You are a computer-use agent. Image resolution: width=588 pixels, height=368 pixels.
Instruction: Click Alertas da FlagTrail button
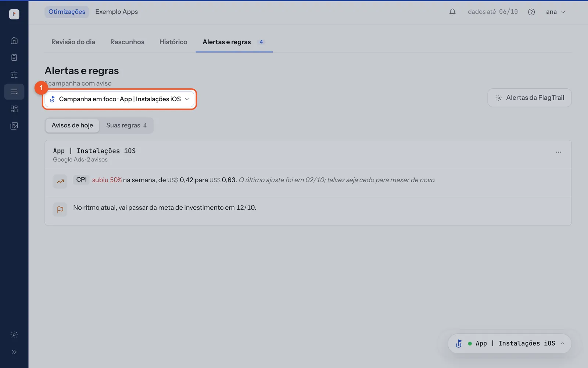[530, 98]
